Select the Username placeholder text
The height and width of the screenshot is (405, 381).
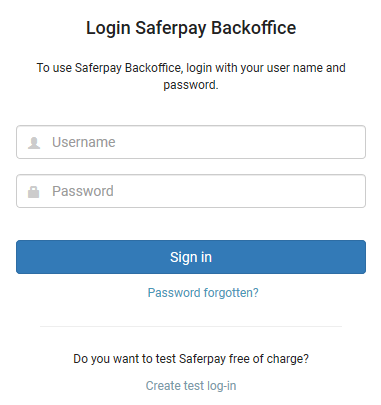pyautogui.click(x=84, y=142)
